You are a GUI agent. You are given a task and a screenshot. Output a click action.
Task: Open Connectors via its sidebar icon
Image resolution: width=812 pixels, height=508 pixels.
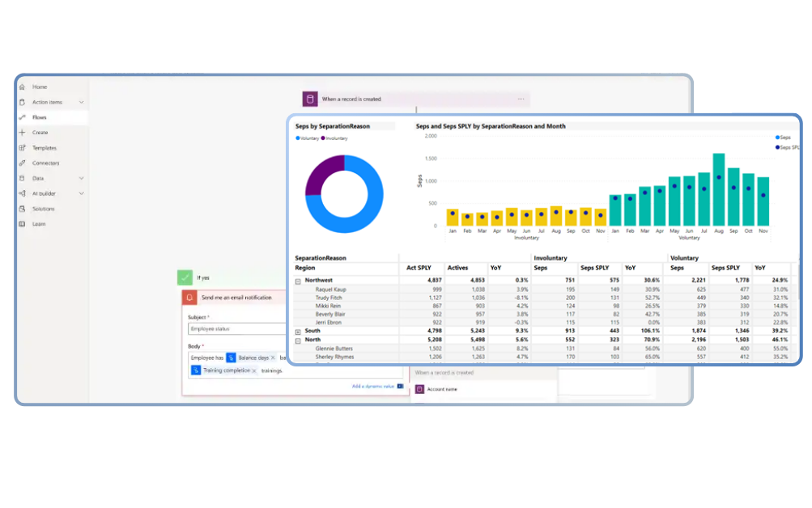click(23, 163)
